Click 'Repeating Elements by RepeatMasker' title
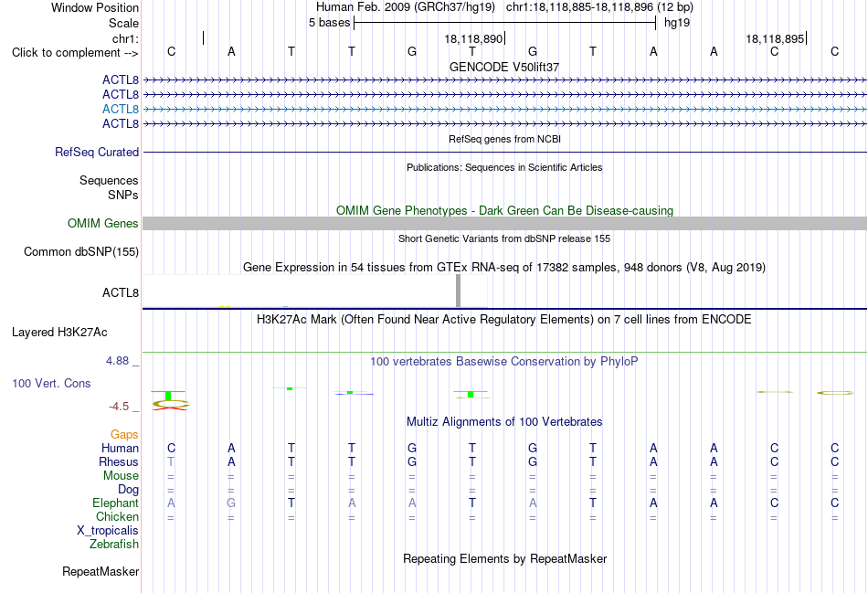The width and height of the screenshot is (868, 593). pos(504,559)
